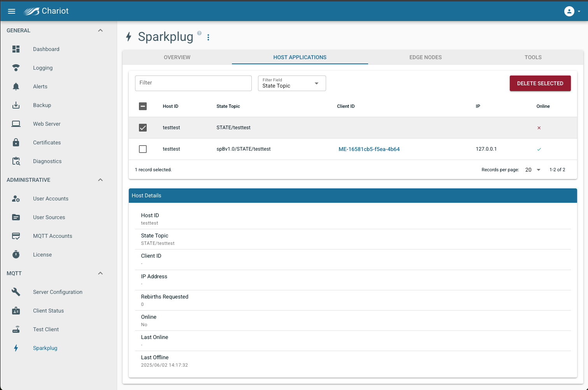The image size is (588, 390).
Task: Open the License page from sidebar
Action: tap(42, 255)
